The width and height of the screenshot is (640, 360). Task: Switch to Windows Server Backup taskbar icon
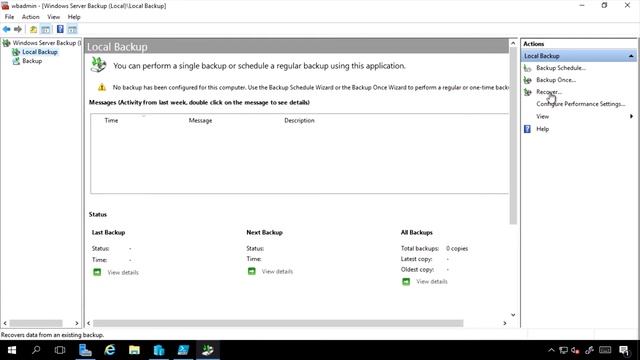point(208,350)
